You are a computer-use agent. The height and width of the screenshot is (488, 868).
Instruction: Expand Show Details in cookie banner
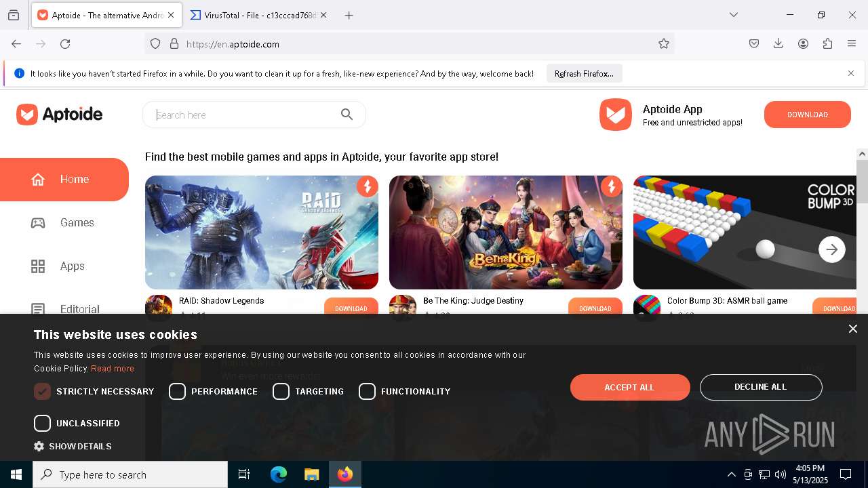[73, 447]
